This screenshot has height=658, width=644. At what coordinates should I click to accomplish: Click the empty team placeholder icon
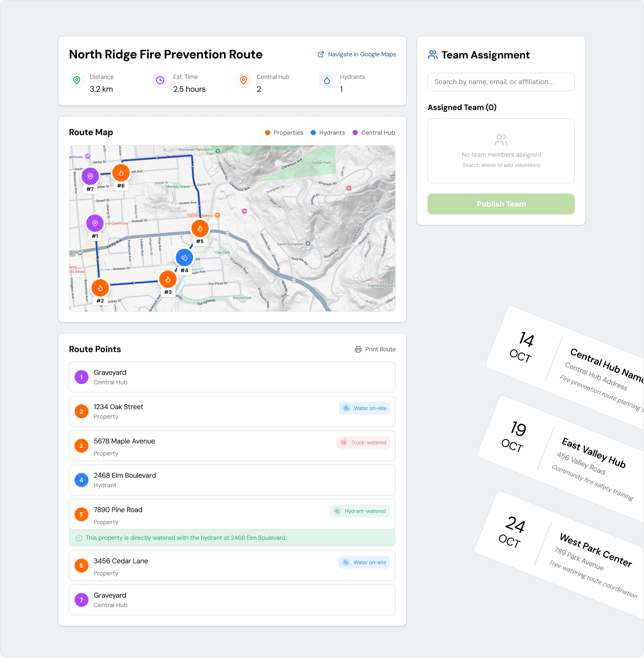[501, 140]
